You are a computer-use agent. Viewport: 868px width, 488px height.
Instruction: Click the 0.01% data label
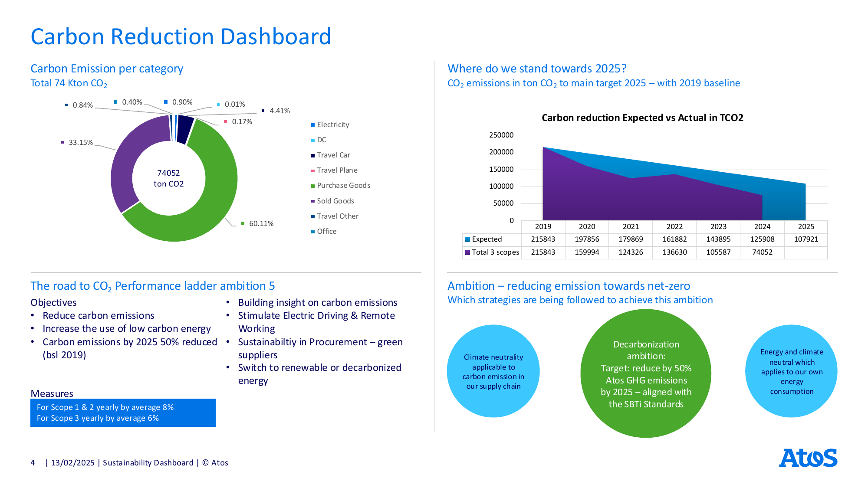235,104
